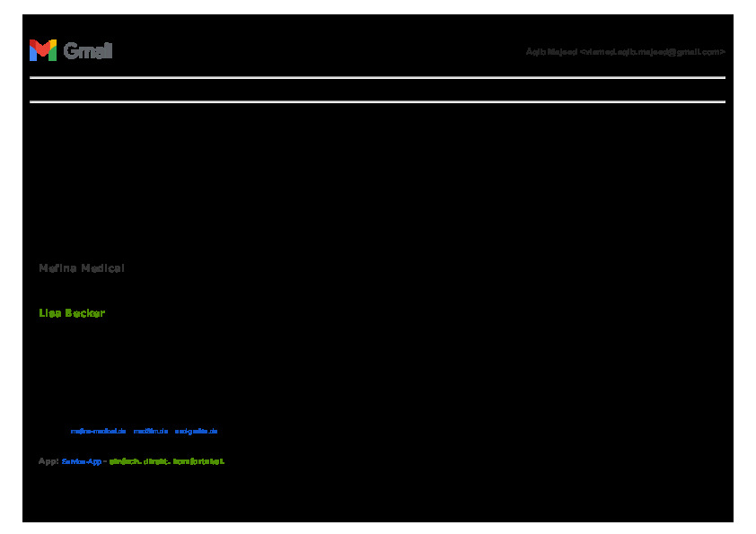
Task: Click the Gmail envelope M logo
Action: tap(42, 50)
